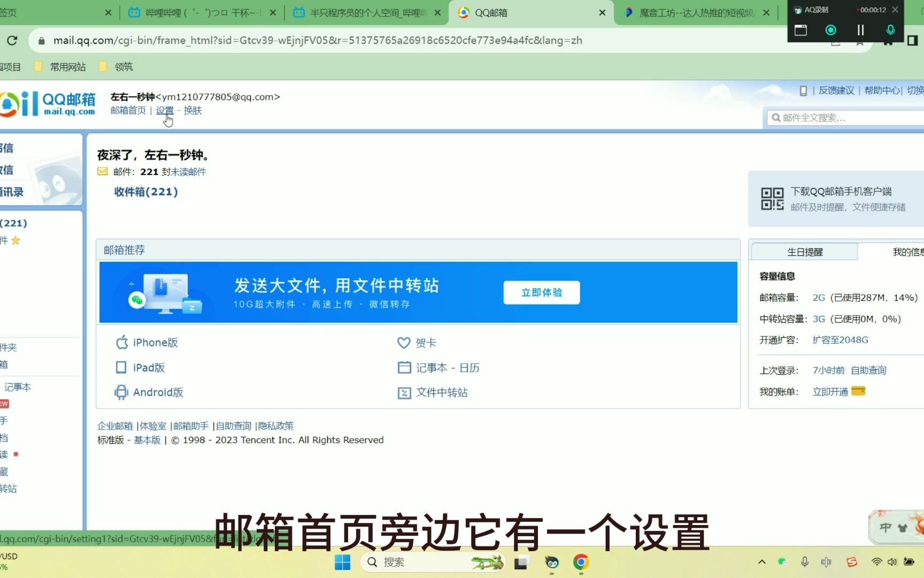Click the taskbar 搜索 box
The width and height of the screenshot is (924, 578).
pos(433,562)
